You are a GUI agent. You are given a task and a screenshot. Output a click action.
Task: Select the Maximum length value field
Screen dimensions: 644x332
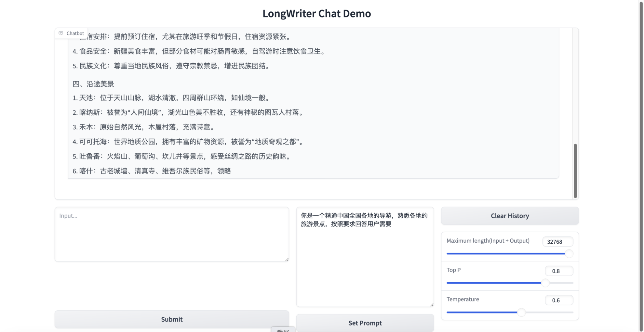click(x=557, y=242)
